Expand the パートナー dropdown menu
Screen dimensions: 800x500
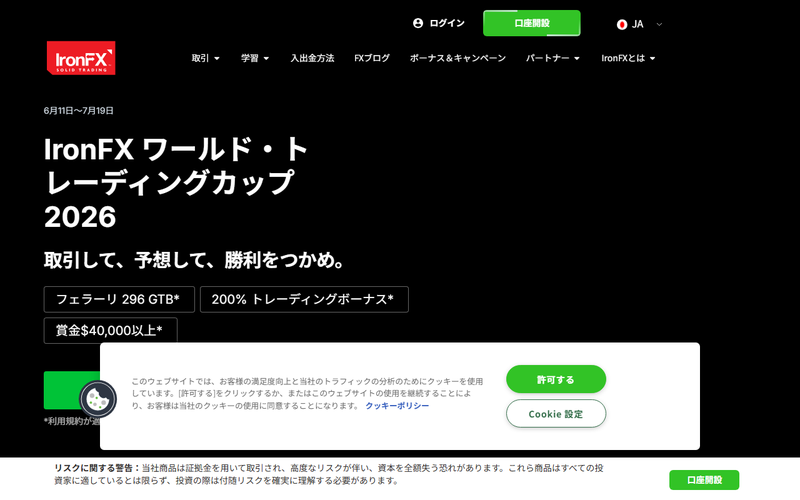[x=553, y=58]
